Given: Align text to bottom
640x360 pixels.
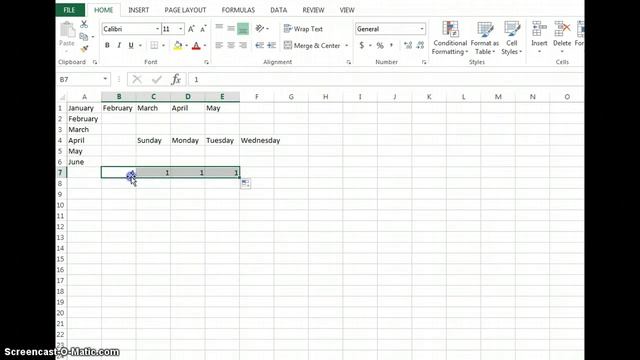Looking at the screenshot, I should (x=243, y=29).
